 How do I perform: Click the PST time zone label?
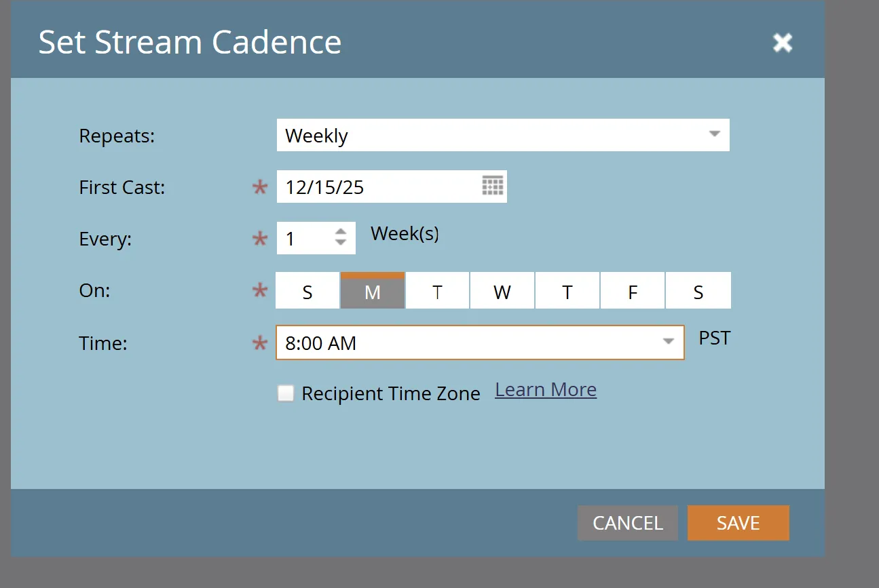(x=715, y=338)
